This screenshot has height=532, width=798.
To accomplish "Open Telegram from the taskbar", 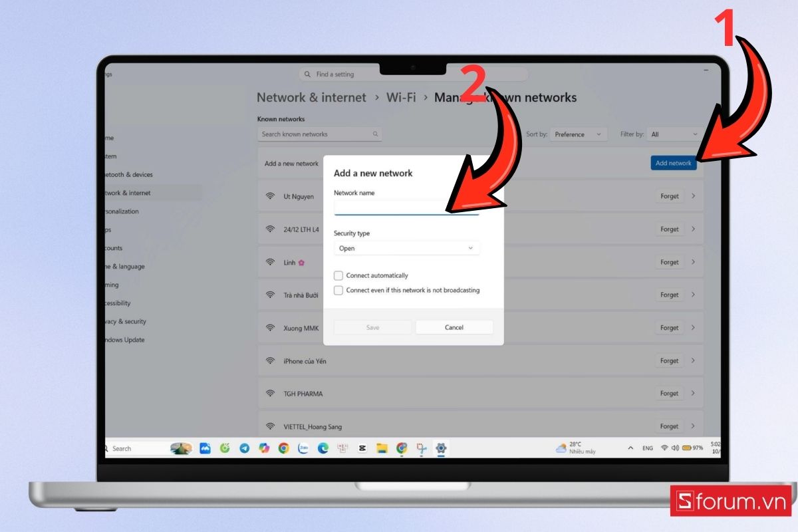I will tap(244, 448).
